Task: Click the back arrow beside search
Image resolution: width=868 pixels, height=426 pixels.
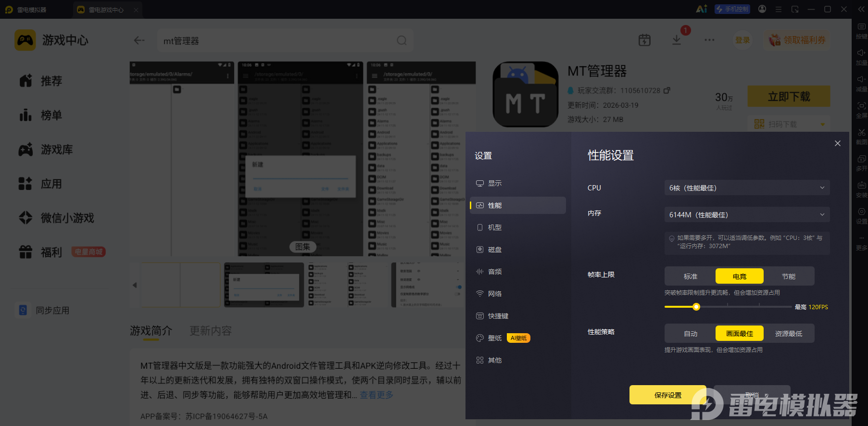Action: point(139,40)
